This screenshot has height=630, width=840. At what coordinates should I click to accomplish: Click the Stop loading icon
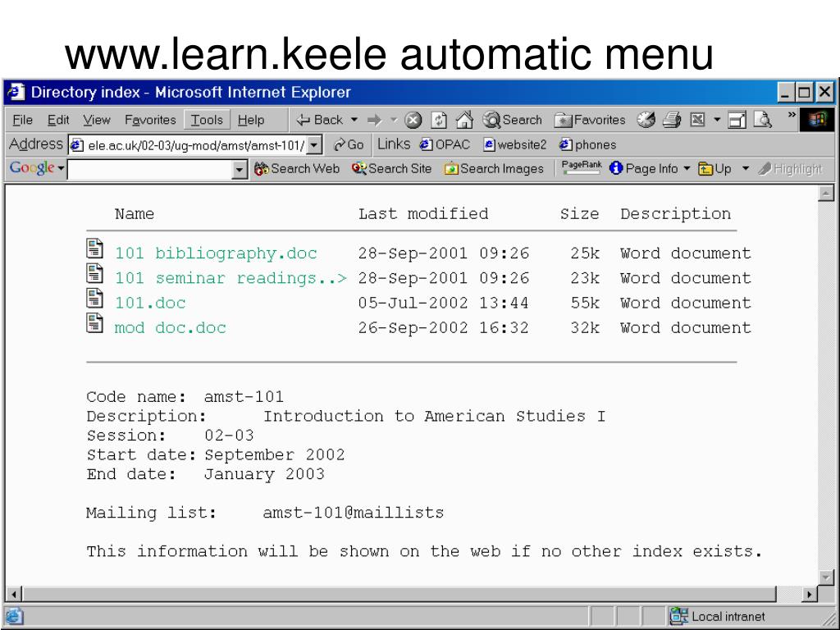tap(413, 120)
